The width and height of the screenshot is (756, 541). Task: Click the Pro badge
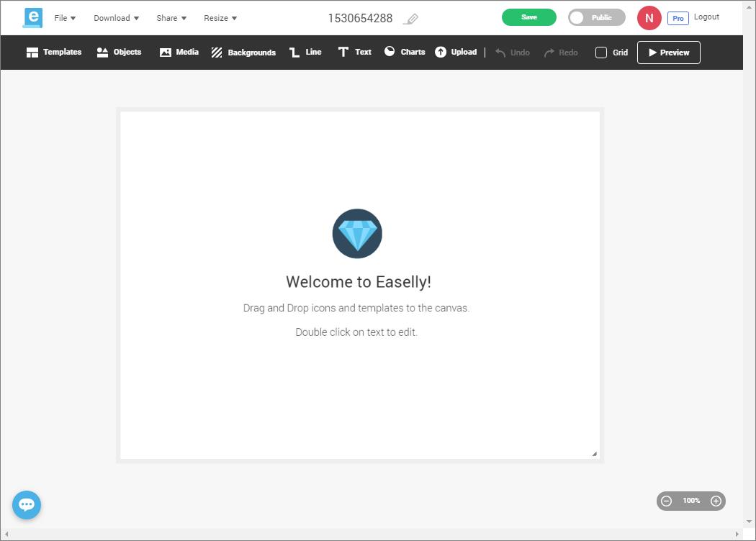pyautogui.click(x=678, y=18)
